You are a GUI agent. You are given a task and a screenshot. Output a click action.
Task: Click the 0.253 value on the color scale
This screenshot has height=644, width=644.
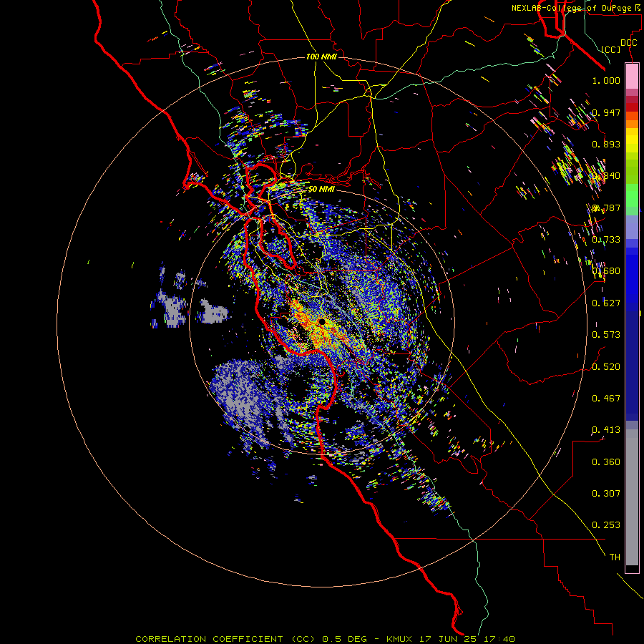pos(606,525)
